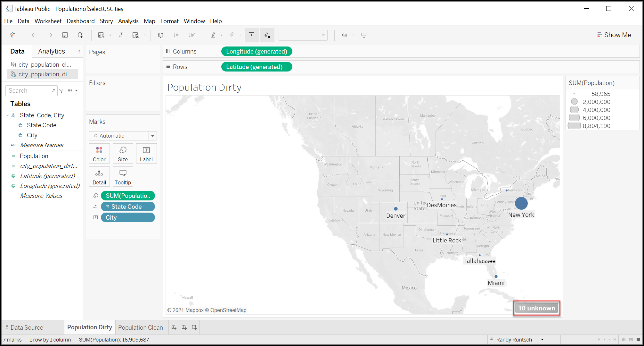Click the Sort Ascending toolbar icon

(x=176, y=35)
